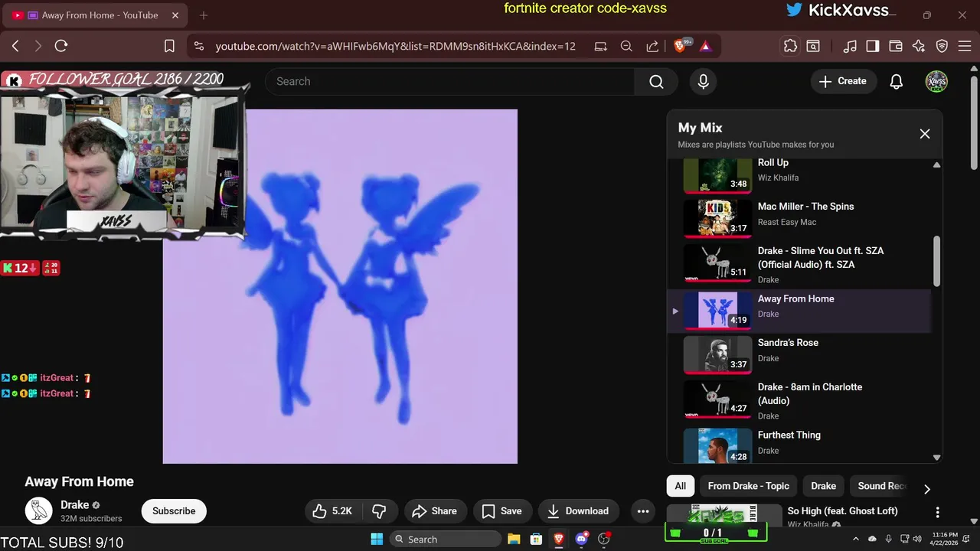The image size is (980, 551).
Task: Open Microsoft Store from taskbar
Action: [536, 539]
